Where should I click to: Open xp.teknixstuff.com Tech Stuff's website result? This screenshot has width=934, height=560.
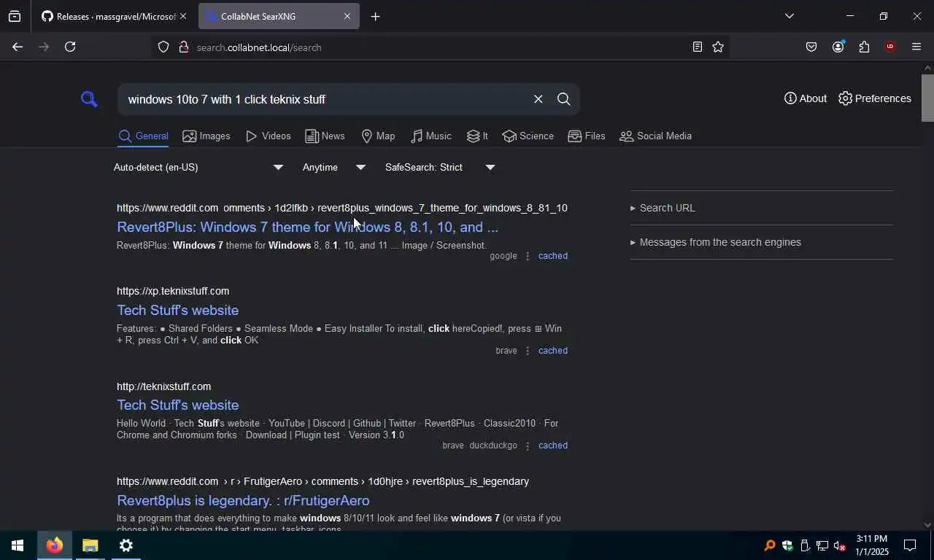tap(177, 311)
